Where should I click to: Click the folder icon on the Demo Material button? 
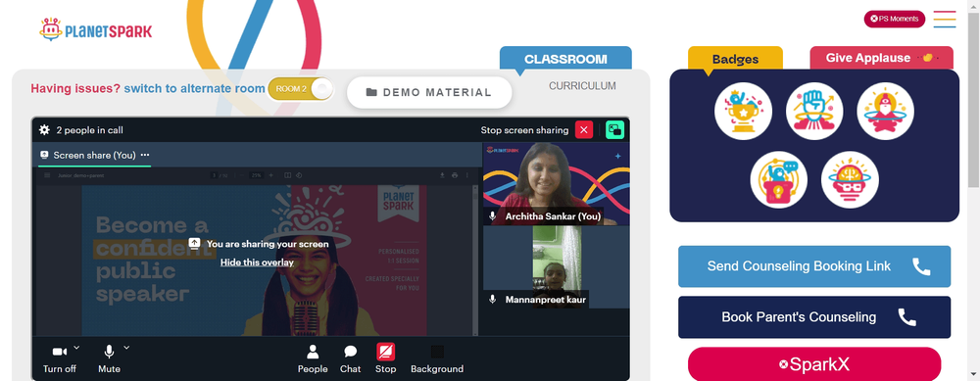(371, 92)
